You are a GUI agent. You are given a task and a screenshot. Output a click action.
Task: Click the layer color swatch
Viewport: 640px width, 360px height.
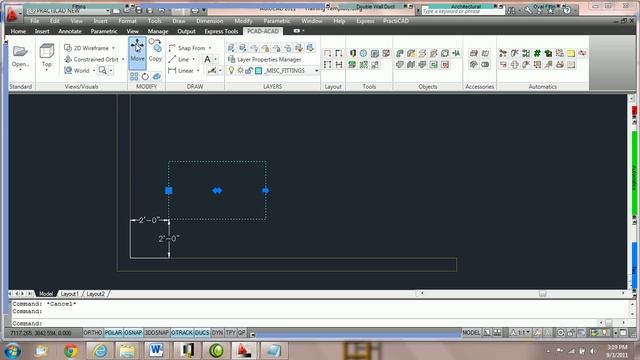click(x=258, y=71)
